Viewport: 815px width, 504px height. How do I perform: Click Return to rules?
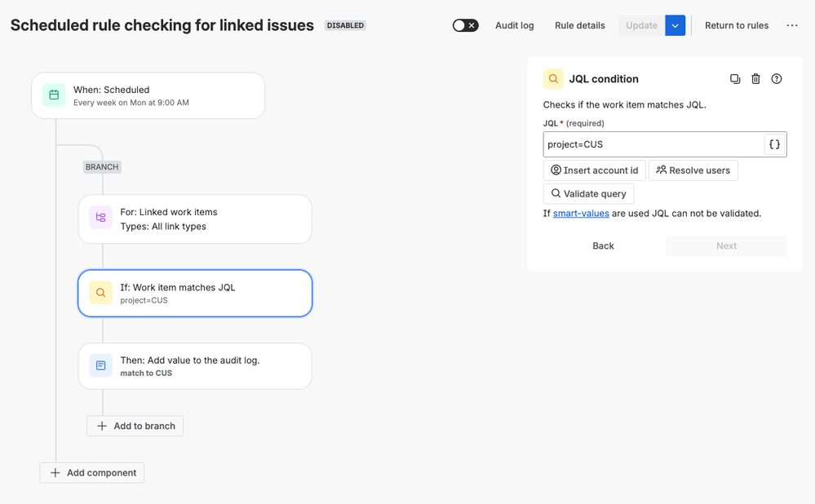[736, 25]
